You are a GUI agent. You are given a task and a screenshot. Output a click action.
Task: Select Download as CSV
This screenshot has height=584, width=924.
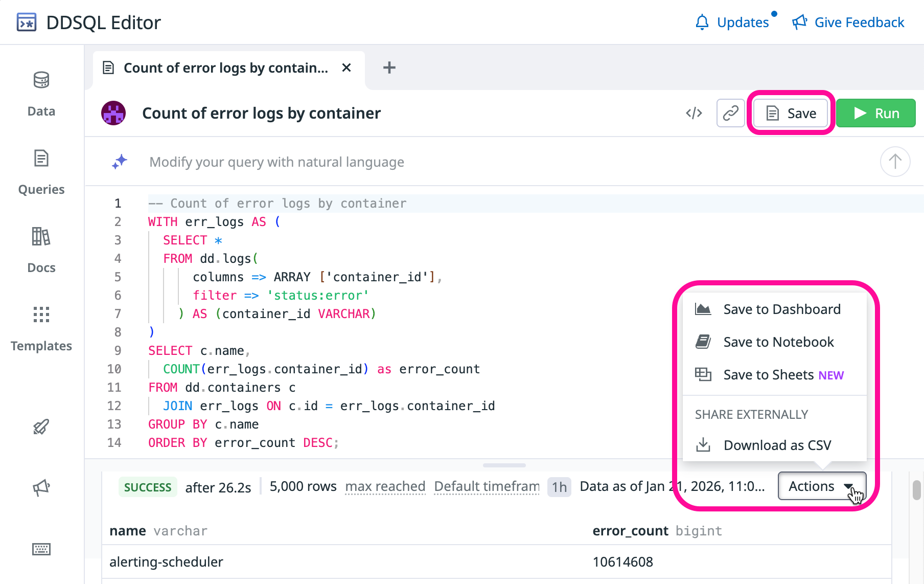[777, 445]
